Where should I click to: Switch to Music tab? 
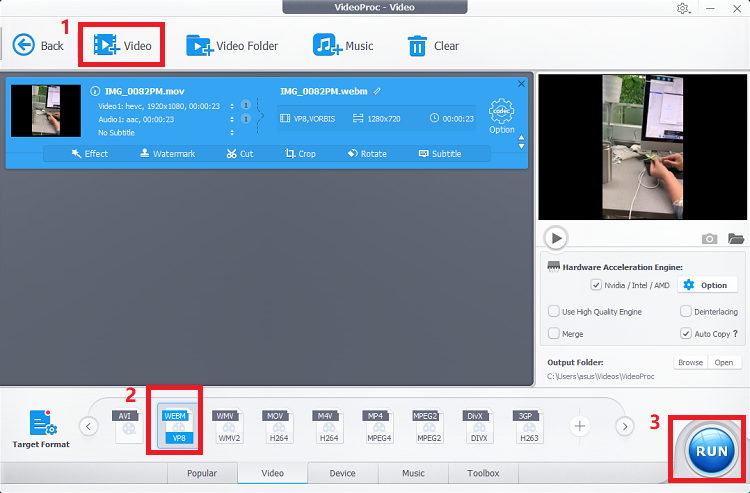pyautogui.click(x=413, y=473)
